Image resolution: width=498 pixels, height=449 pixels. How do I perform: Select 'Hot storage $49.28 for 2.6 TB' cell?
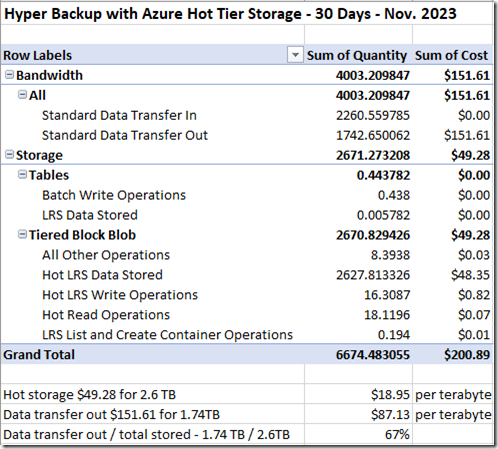click(x=89, y=395)
